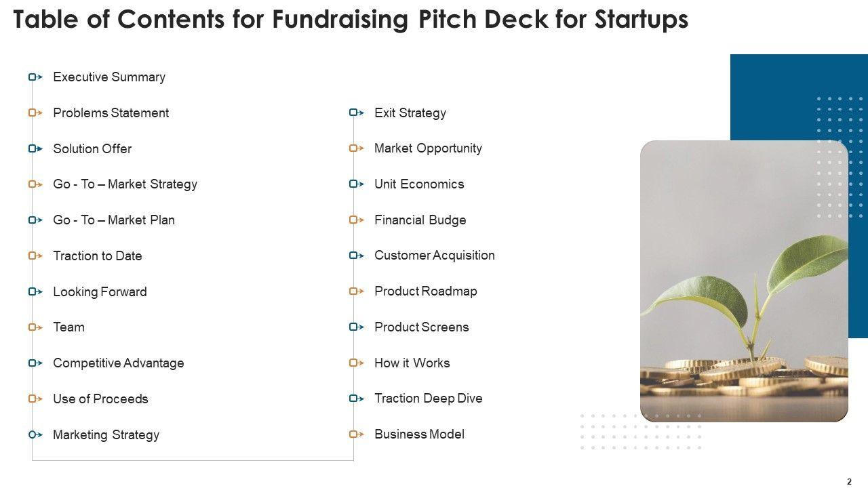Open the Product Roadmap entry
This screenshot has width=868, height=488.
click(x=425, y=291)
